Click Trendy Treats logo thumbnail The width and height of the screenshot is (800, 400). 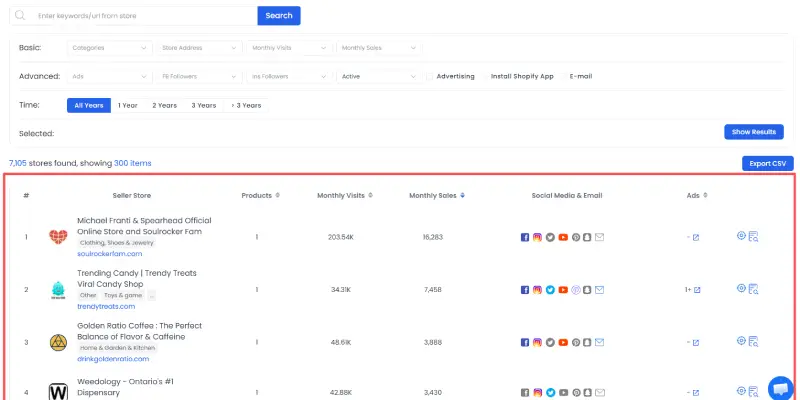pyautogui.click(x=58, y=290)
